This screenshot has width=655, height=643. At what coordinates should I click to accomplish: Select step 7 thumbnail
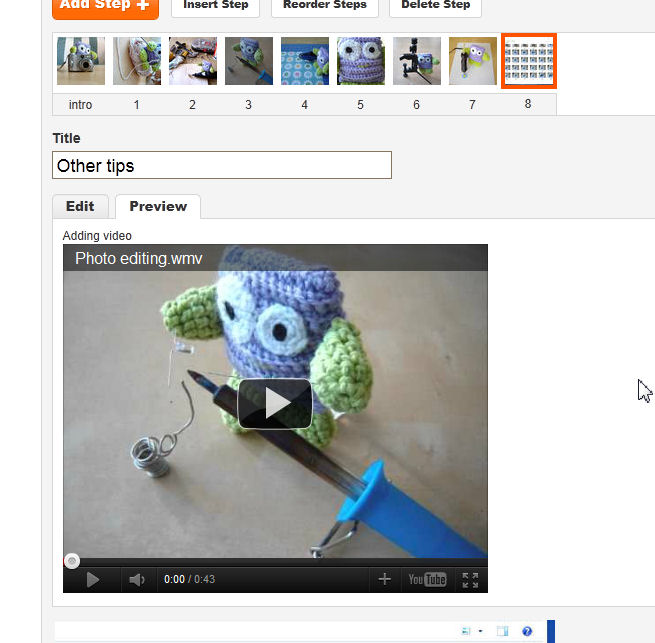(472, 61)
